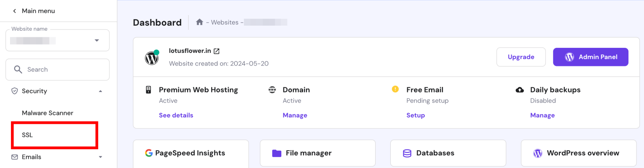Image resolution: width=644 pixels, height=168 pixels.
Task: Click the sidebar Search field
Action: click(57, 69)
